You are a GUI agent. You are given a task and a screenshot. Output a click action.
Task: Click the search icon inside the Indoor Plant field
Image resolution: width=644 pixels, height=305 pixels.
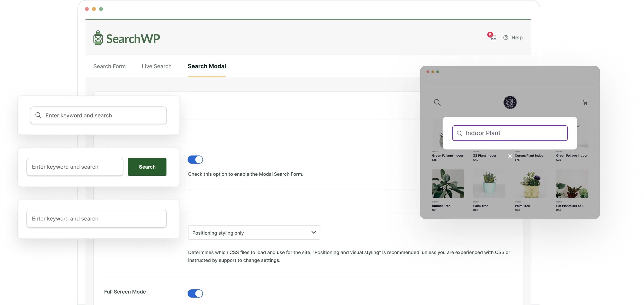[x=460, y=133]
